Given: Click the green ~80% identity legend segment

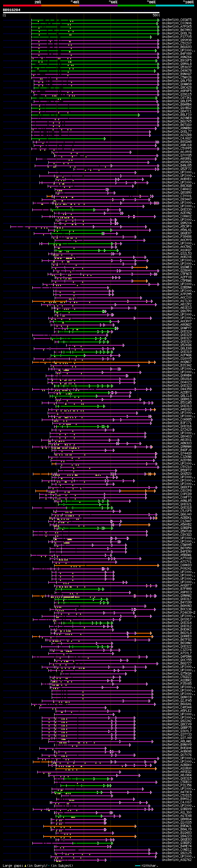Looking at the screenshot, I should tap(137, 6).
